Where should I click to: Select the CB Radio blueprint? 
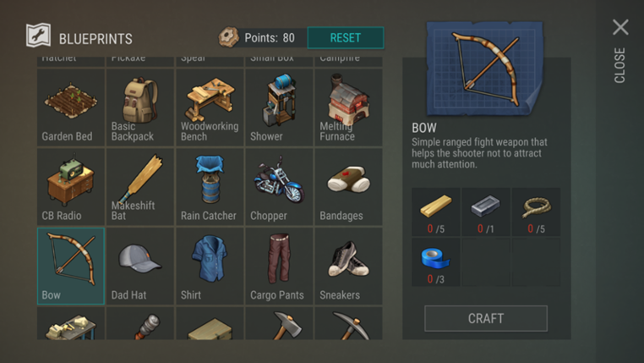[71, 187]
